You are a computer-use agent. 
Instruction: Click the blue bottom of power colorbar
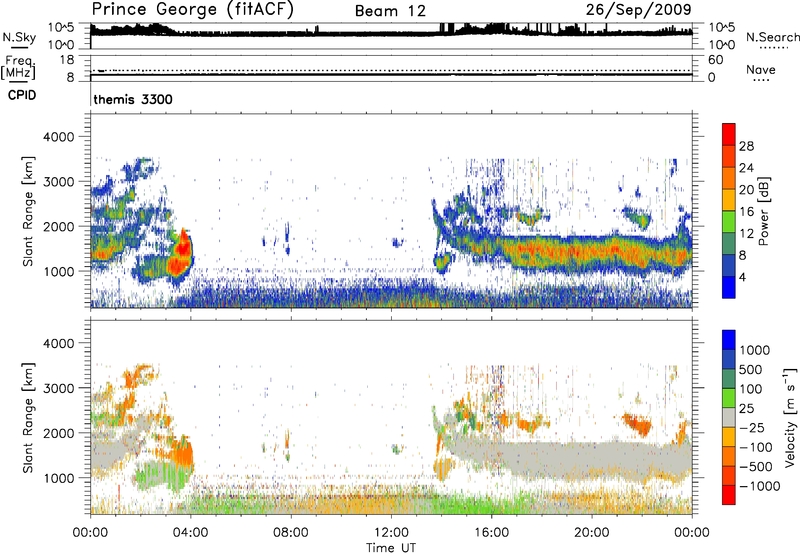(x=729, y=287)
